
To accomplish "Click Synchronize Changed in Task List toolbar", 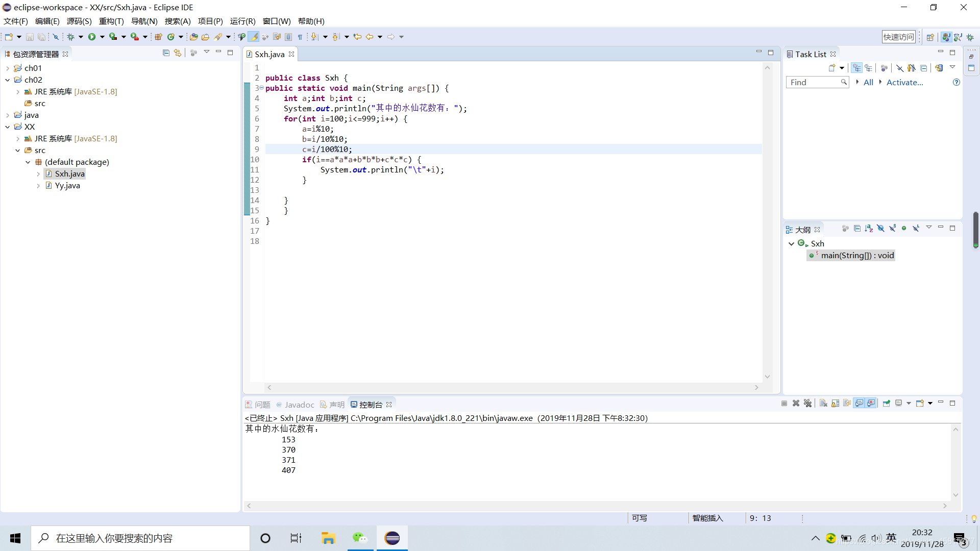I will click(x=939, y=68).
